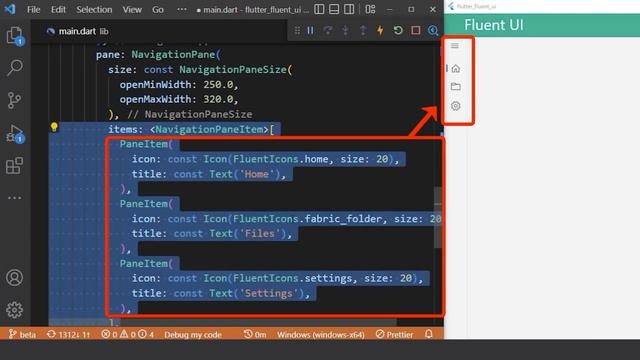Screen dimensions: 640x360
Task: Open notifications bell in status bar
Action: point(429,334)
